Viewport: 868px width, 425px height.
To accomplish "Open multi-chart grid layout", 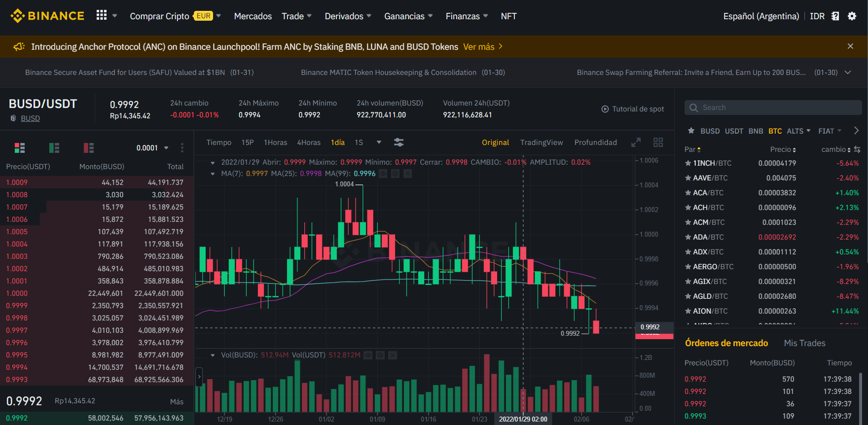I will 658,142.
